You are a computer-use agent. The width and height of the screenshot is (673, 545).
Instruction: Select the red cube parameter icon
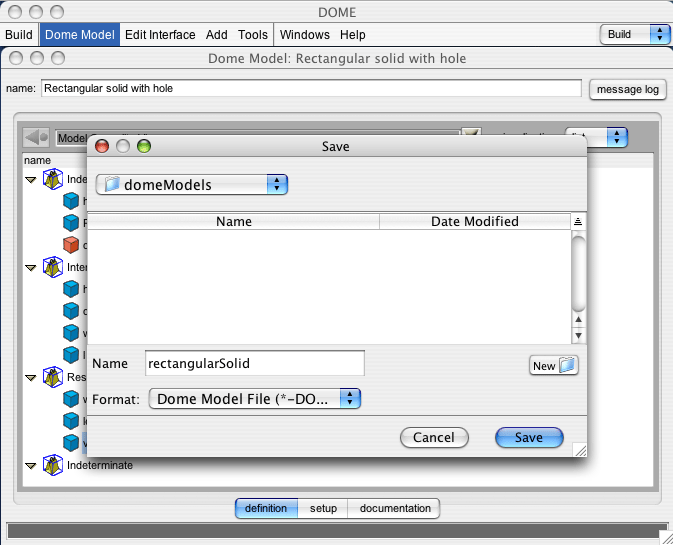[71, 245]
